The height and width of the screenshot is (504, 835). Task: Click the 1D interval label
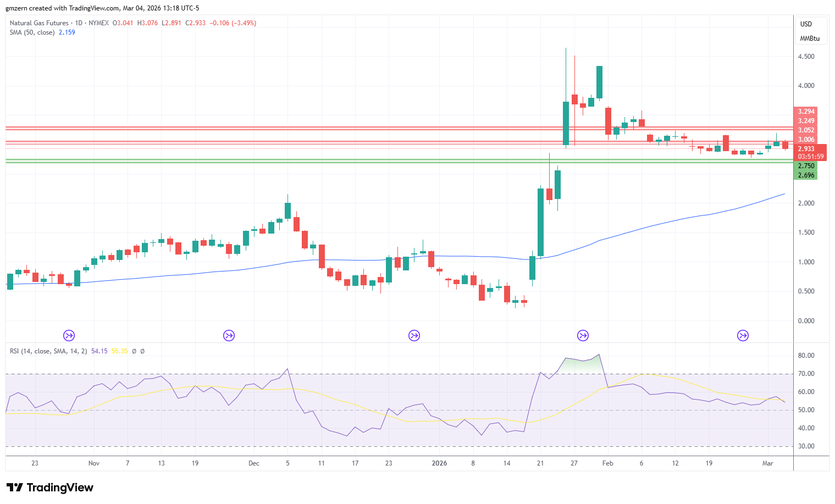(x=79, y=23)
